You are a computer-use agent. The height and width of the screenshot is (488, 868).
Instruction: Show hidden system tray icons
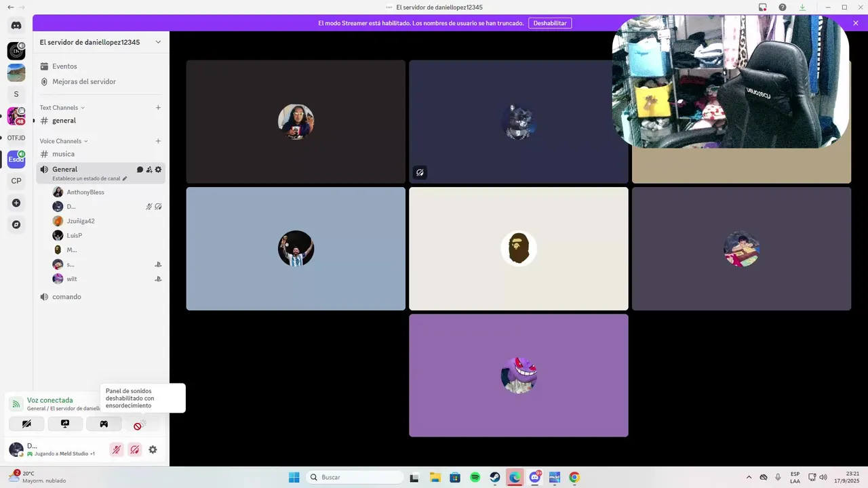tap(749, 477)
